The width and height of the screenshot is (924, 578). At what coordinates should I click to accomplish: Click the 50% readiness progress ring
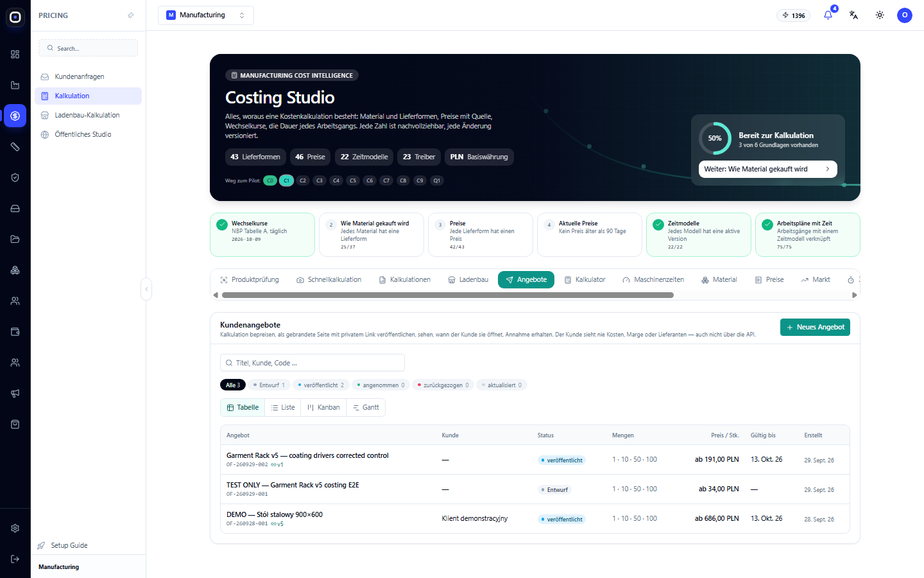tap(715, 138)
